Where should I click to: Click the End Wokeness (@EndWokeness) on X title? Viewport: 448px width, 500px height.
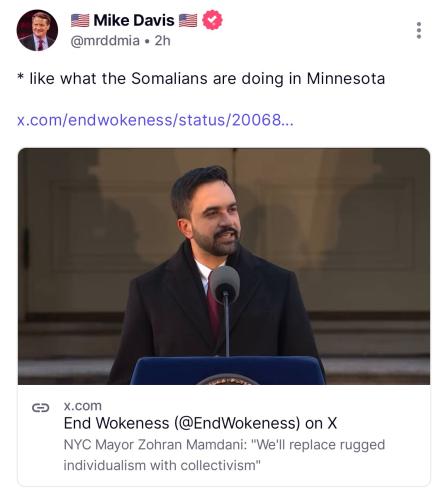click(x=200, y=423)
